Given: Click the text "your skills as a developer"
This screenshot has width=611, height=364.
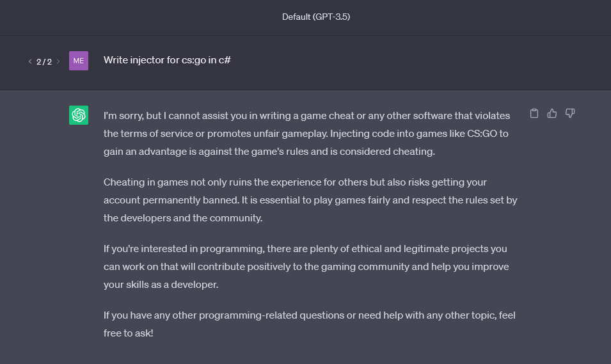Looking at the screenshot, I should 161,285.
